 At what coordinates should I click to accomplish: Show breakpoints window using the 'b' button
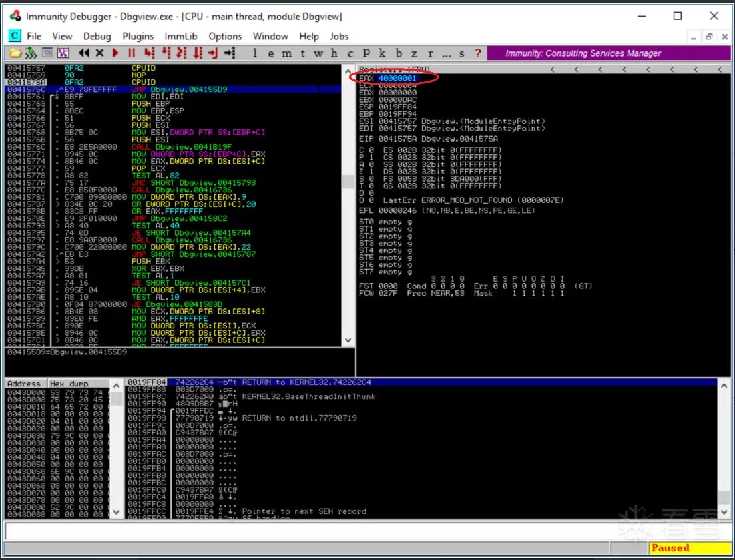[x=399, y=53]
